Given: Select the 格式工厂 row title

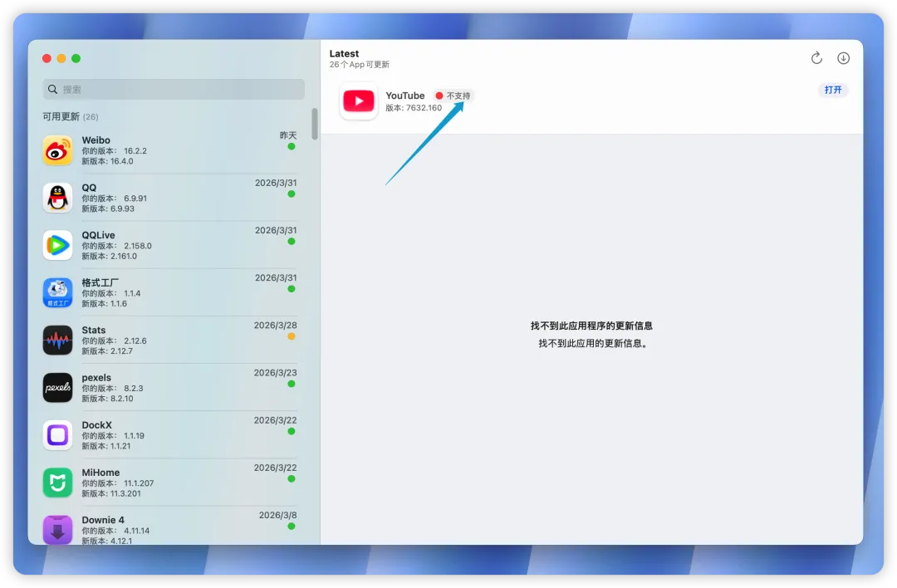Looking at the screenshot, I should 100,282.
